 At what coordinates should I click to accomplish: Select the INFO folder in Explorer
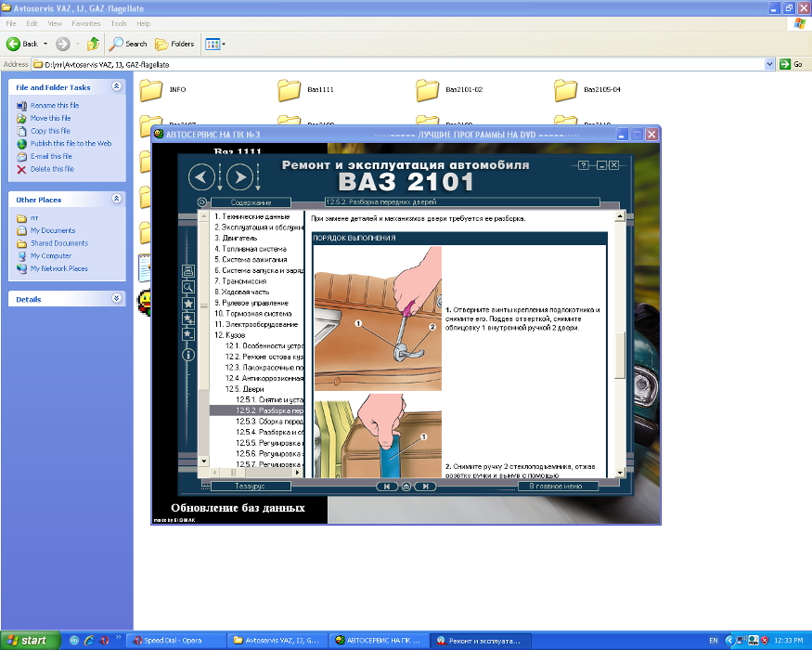point(162,90)
